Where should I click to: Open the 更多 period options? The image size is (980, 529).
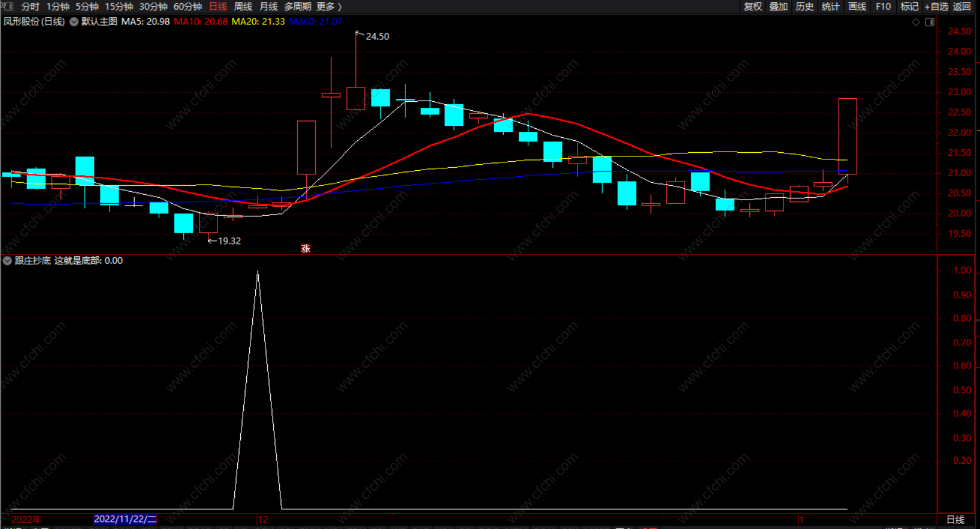pyautogui.click(x=328, y=7)
